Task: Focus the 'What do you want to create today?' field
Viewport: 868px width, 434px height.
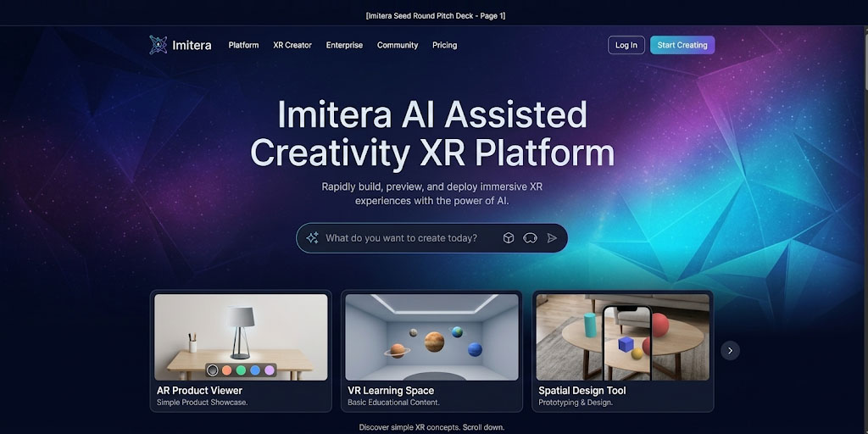Action: [431, 238]
